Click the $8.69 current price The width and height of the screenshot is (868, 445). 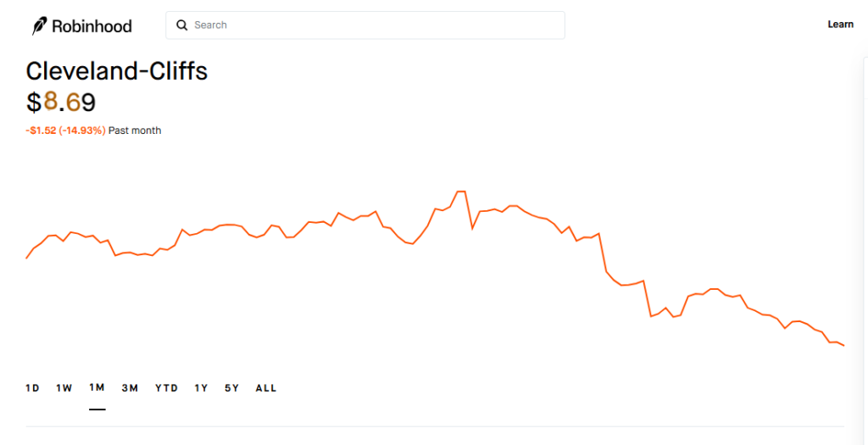(x=61, y=103)
